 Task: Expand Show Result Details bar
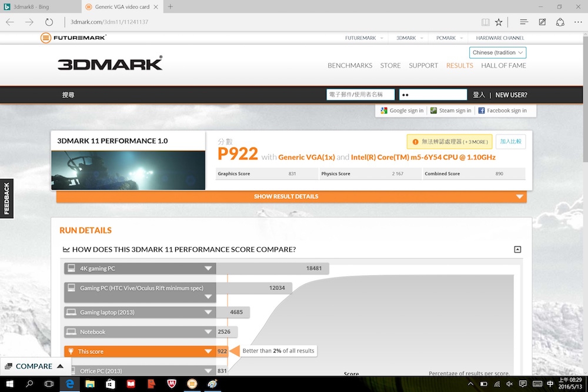pyautogui.click(x=291, y=197)
